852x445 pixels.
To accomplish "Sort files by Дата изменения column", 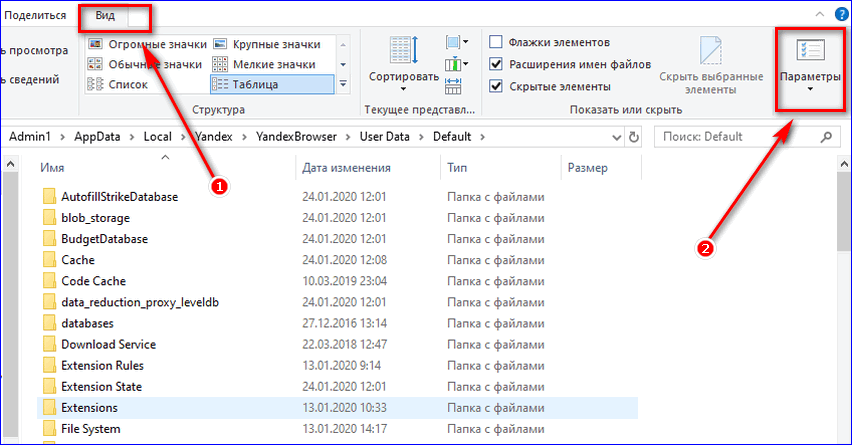I will point(346,168).
